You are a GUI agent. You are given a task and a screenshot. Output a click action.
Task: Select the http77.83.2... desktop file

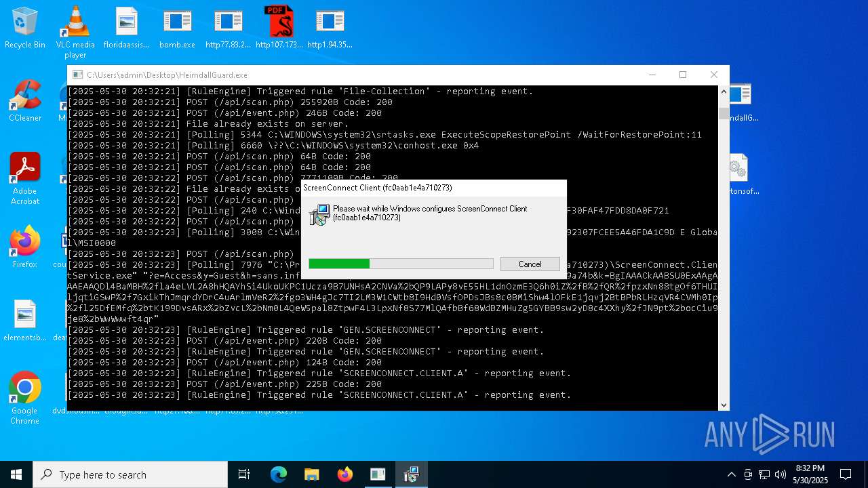pos(228,28)
